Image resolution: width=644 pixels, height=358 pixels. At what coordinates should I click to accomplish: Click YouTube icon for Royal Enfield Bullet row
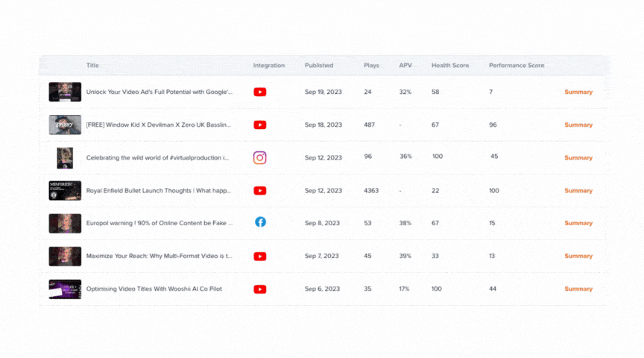[259, 191]
